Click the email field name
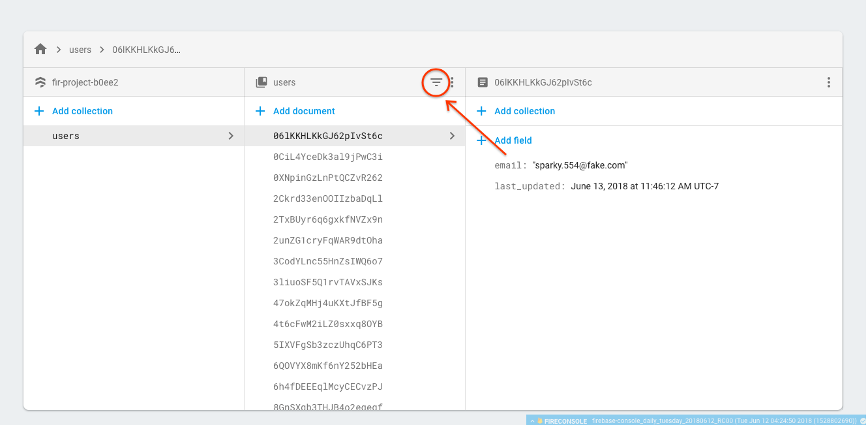Image resolution: width=868 pixels, height=425 pixels. (511, 165)
